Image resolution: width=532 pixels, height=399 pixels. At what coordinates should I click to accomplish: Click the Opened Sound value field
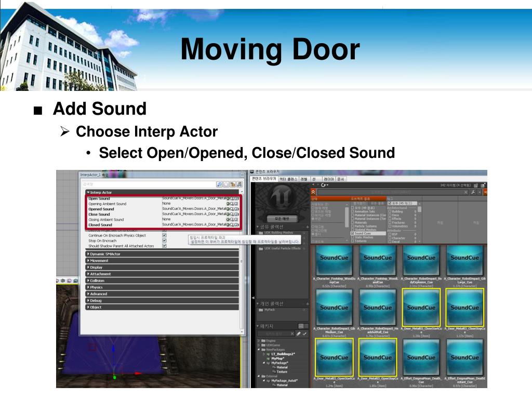point(194,209)
